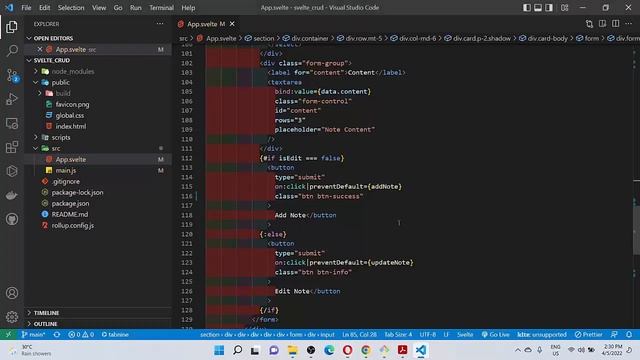
Task: Click Tab Size 4 indicator
Action: tap(398, 334)
